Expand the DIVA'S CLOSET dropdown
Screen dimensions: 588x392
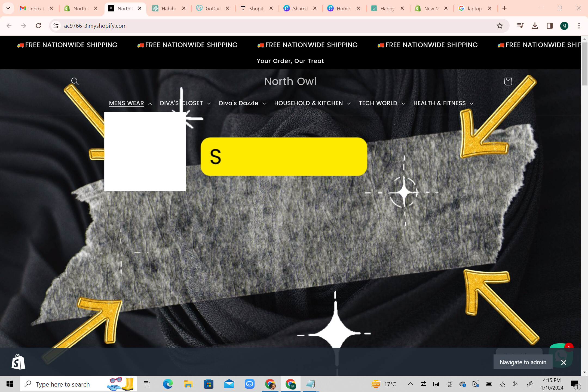(185, 103)
